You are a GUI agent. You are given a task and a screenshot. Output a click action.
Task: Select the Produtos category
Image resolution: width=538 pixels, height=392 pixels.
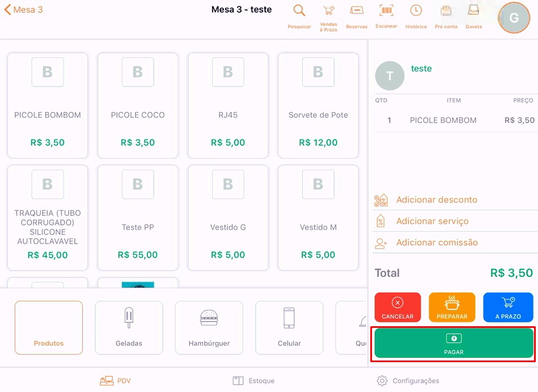pyautogui.click(x=49, y=327)
